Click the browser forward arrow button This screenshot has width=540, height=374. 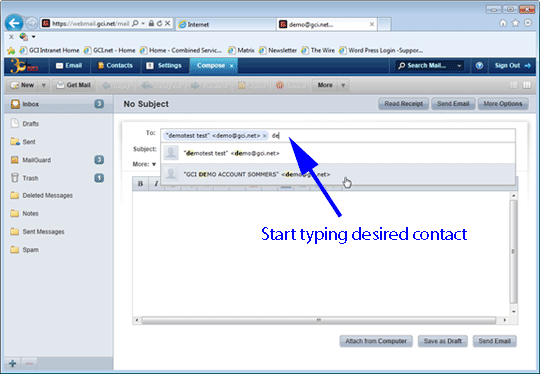31,23
